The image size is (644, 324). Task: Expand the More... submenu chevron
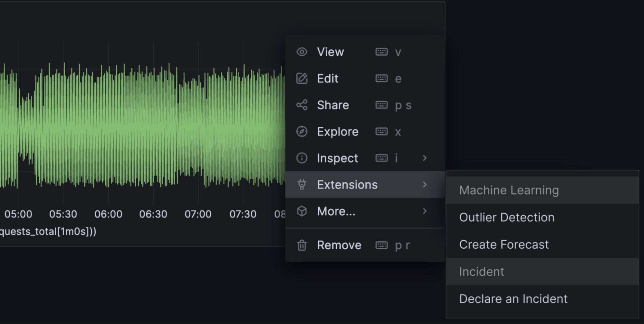(x=425, y=211)
